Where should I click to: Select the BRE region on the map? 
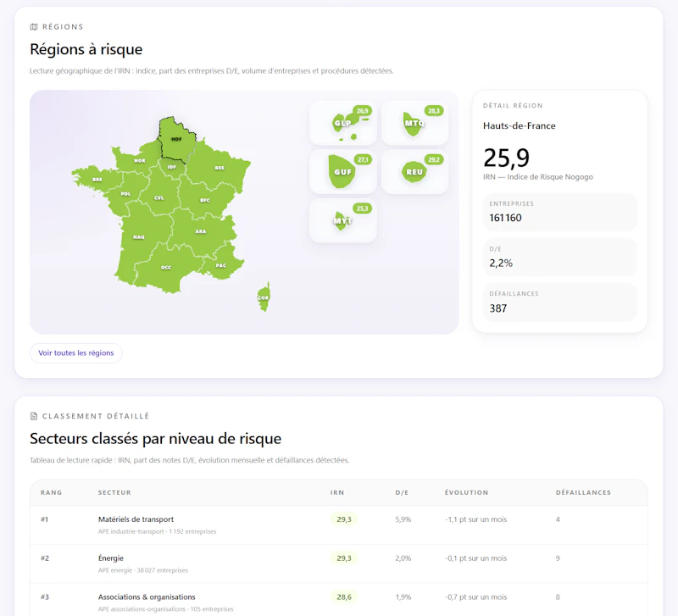pyautogui.click(x=97, y=180)
